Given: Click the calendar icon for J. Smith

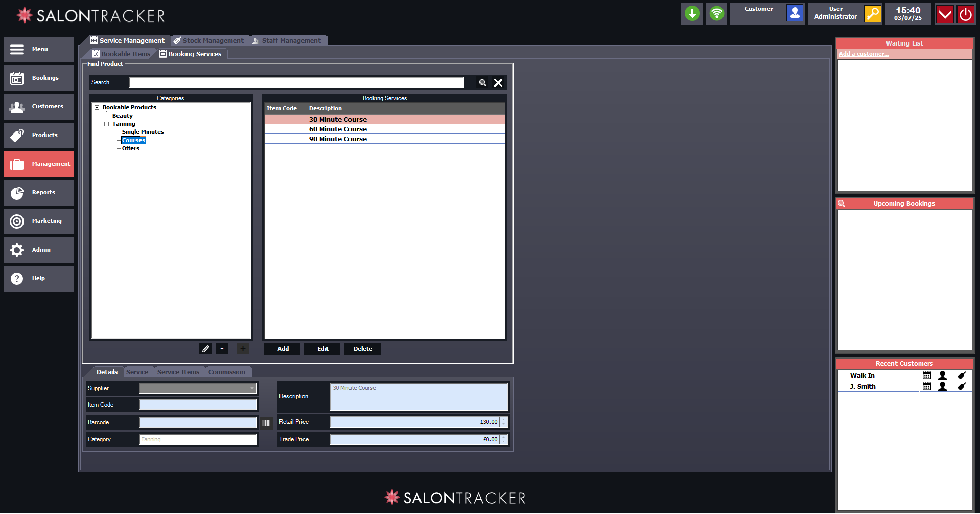Looking at the screenshot, I should pos(926,387).
